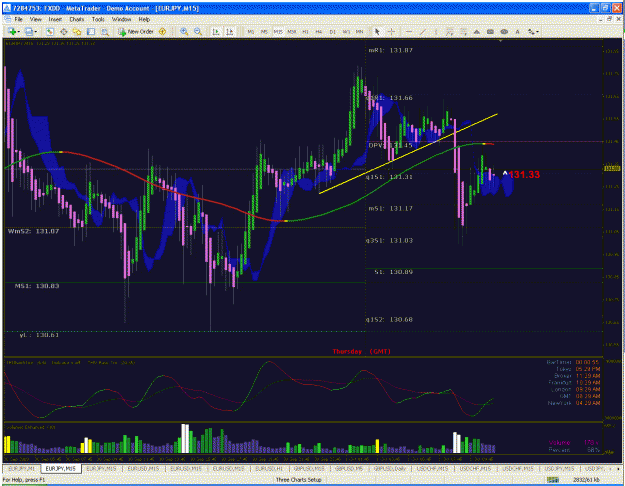625x486 pixels.
Task: Open the Strategy Tester magnifier icon
Action: [x=104, y=31]
